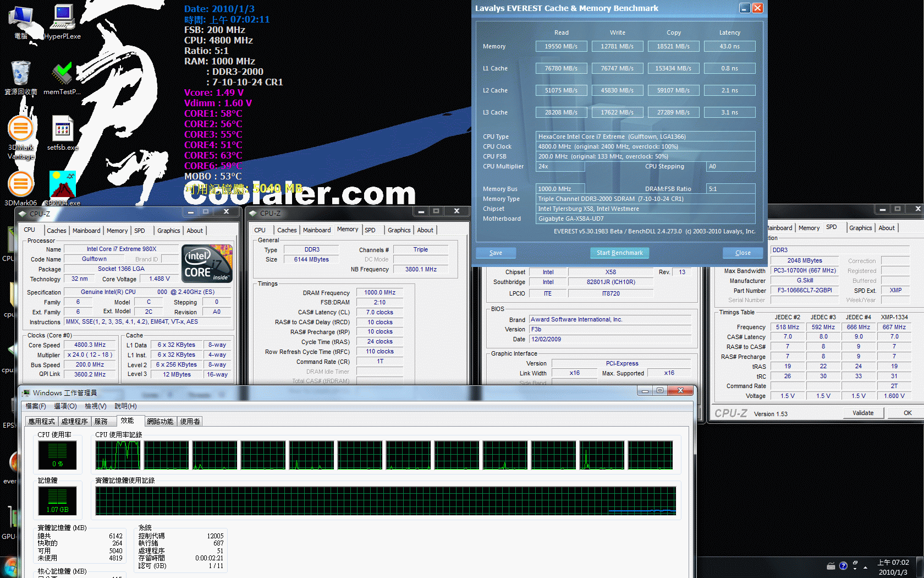The width and height of the screenshot is (924, 578).
Task: Open About tab in the CPU-Z SPD window
Action: (886, 228)
